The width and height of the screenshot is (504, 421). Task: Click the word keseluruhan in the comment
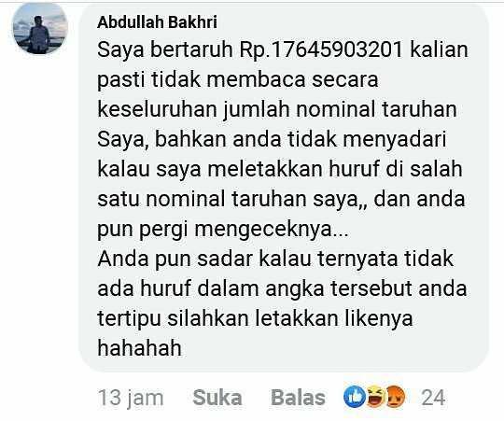(157, 109)
